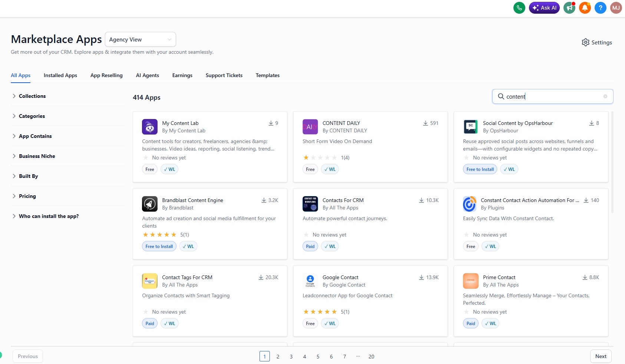Viewport: 625px width, 364px height.
Task: Expand the Built By filter
Action: (68, 176)
